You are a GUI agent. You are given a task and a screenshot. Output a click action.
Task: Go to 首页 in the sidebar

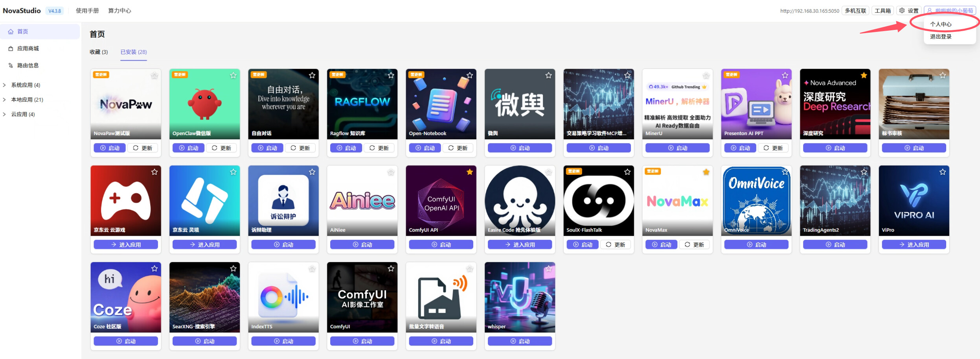tap(40, 31)
